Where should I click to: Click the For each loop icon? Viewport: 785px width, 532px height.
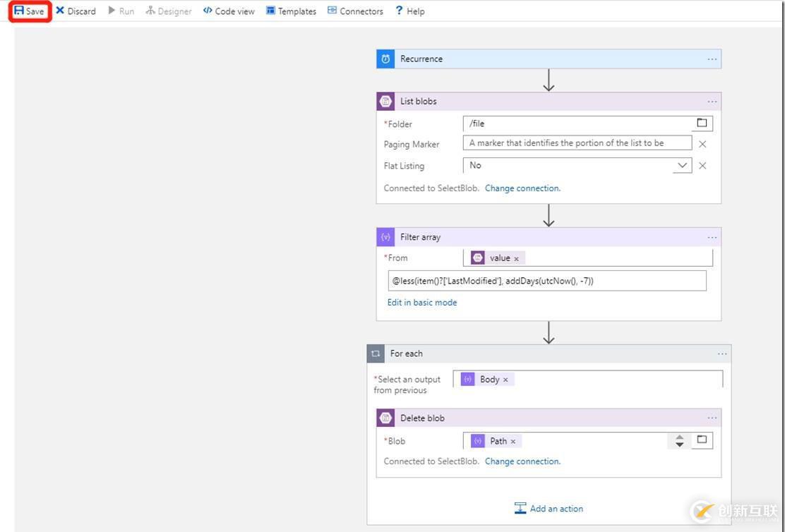(376, 353)
